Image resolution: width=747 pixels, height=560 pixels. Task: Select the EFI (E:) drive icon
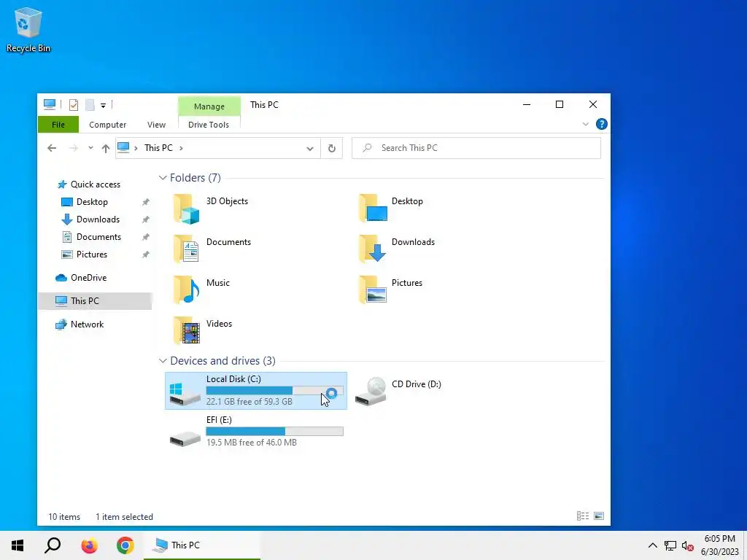click(185, 438)
